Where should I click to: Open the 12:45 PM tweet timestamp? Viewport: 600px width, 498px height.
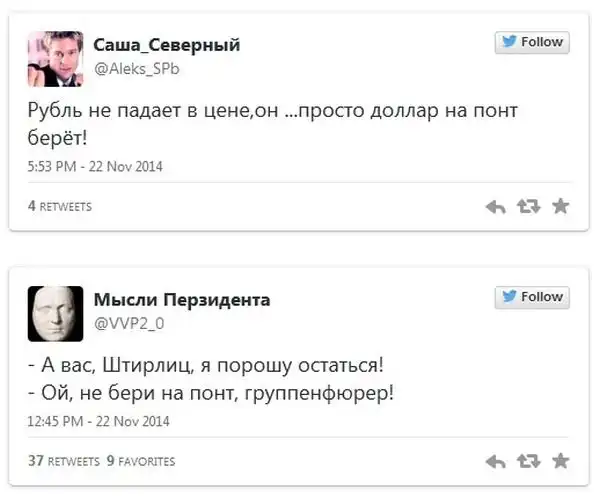98,421
